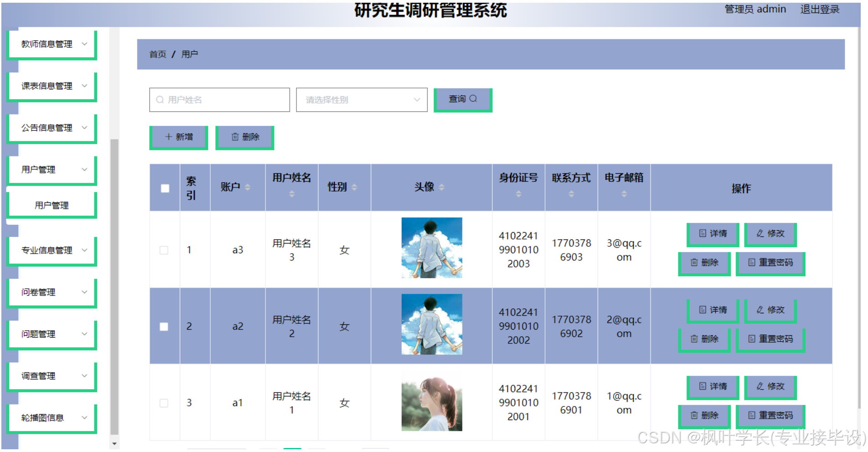Click the trash icon on toolbar 删除 button
Image resolution: width=868 pixels, height=452 pixels.
(235, 137)
